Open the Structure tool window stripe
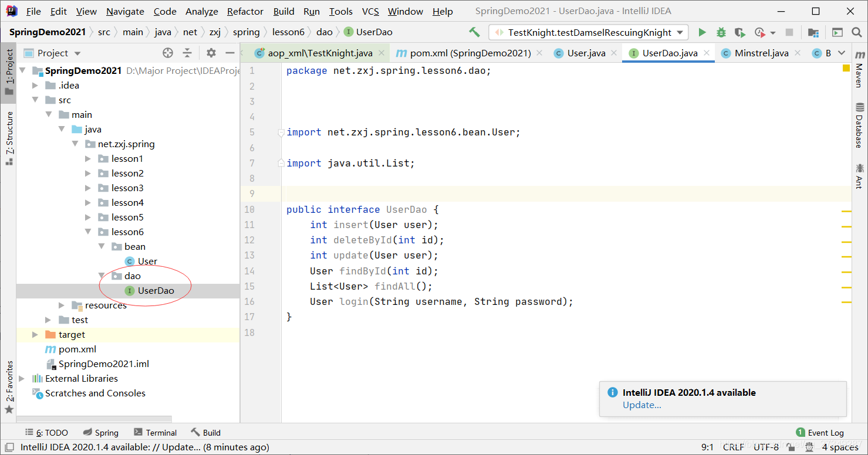Viewport: 868px width, 455px height. click(9, 138)
